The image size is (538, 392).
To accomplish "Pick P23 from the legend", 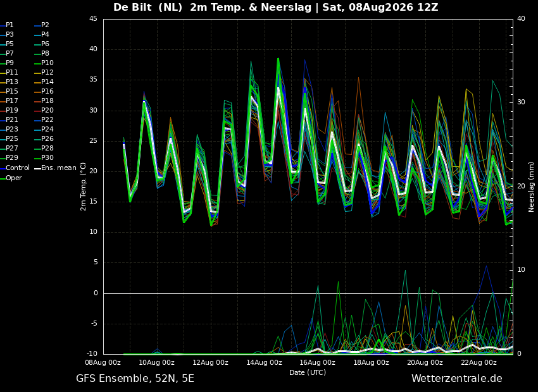I will [9, 129].
